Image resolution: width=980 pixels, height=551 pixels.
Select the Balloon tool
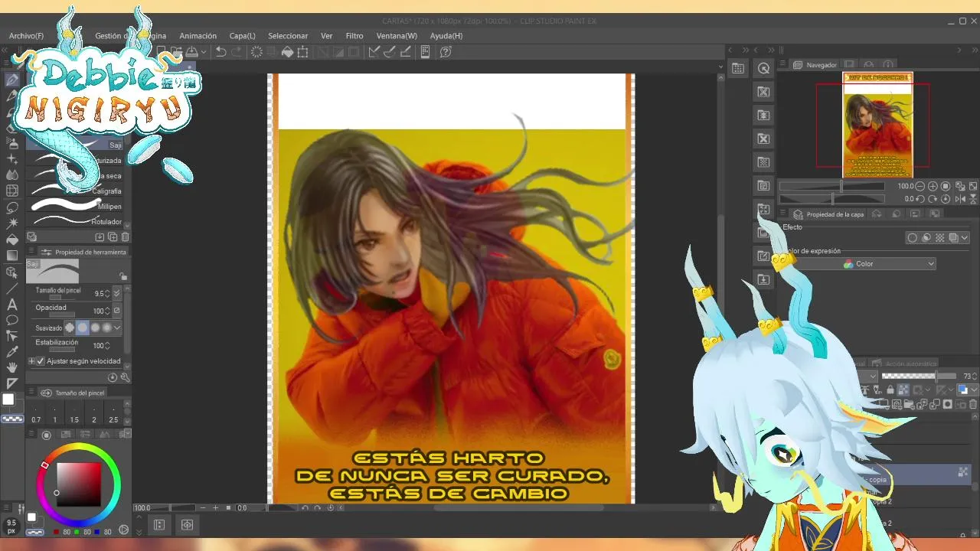point(12,320)
